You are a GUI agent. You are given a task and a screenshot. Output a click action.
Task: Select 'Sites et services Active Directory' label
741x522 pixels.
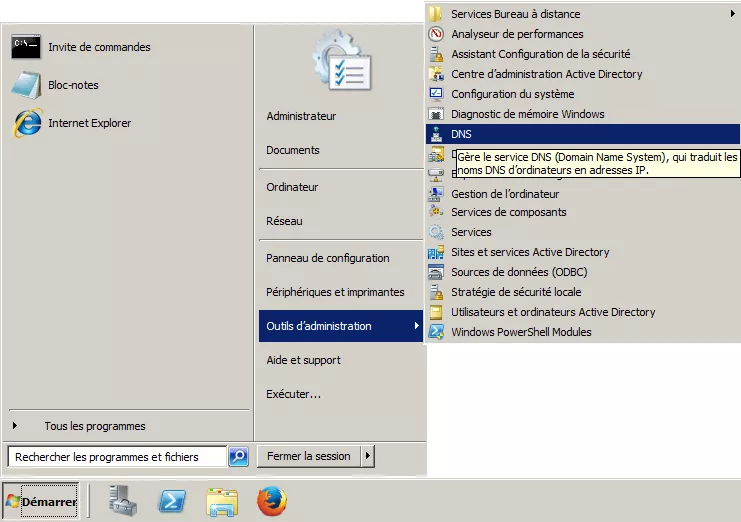[530, 252]
